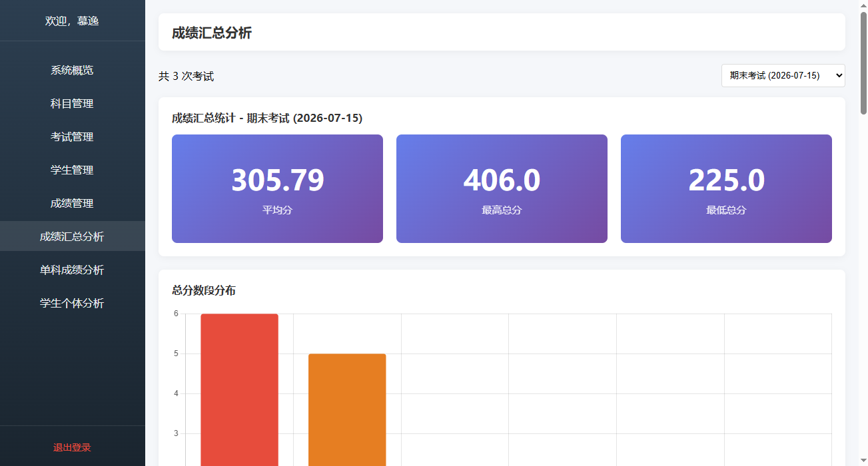This screenshot has width=868, height=466.
Task: Expand the 期末考试 exam dropdown
Action: pyautogui.click(x=783, y=75)
